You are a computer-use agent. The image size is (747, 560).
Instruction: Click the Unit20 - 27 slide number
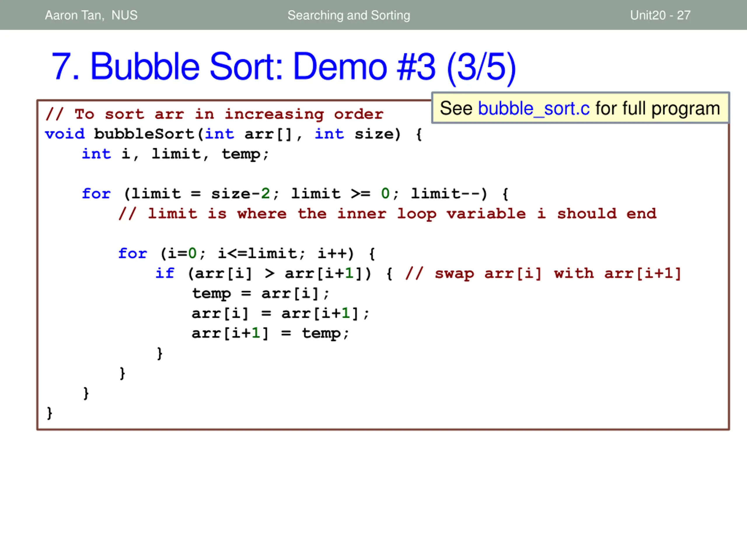(660, 15)
